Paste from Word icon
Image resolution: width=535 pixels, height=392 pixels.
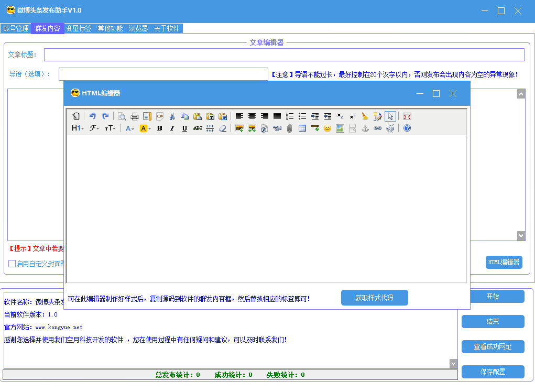[223, 116]
